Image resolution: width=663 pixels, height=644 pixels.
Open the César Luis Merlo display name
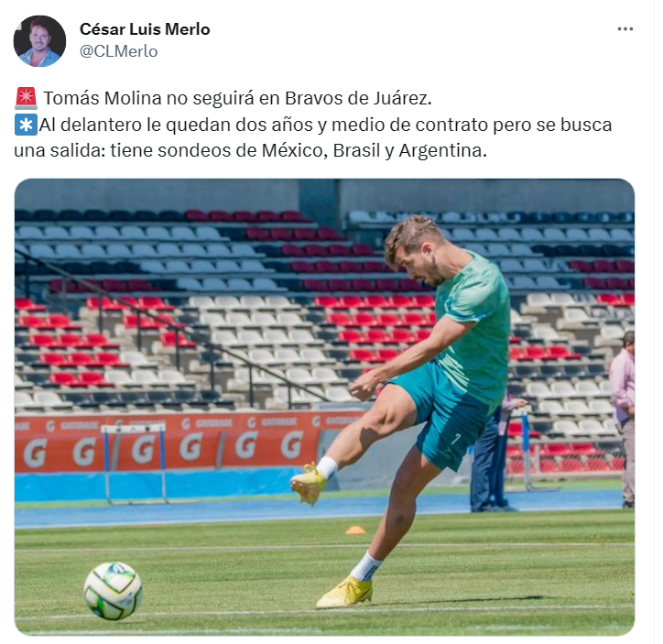(x=145, y=29)
